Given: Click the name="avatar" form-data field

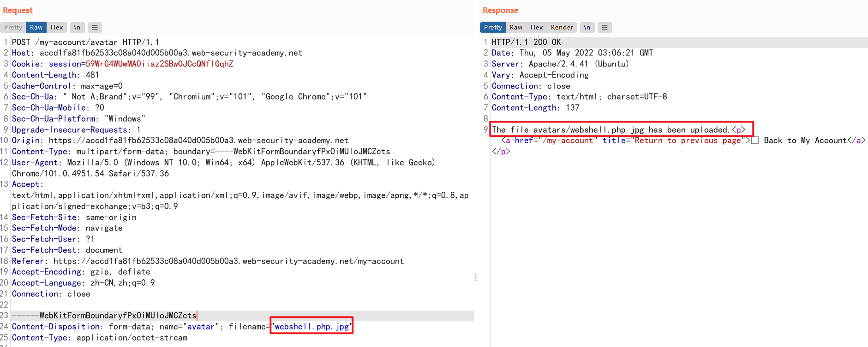Looking at the screenshot, I should [x=189, y=326].
